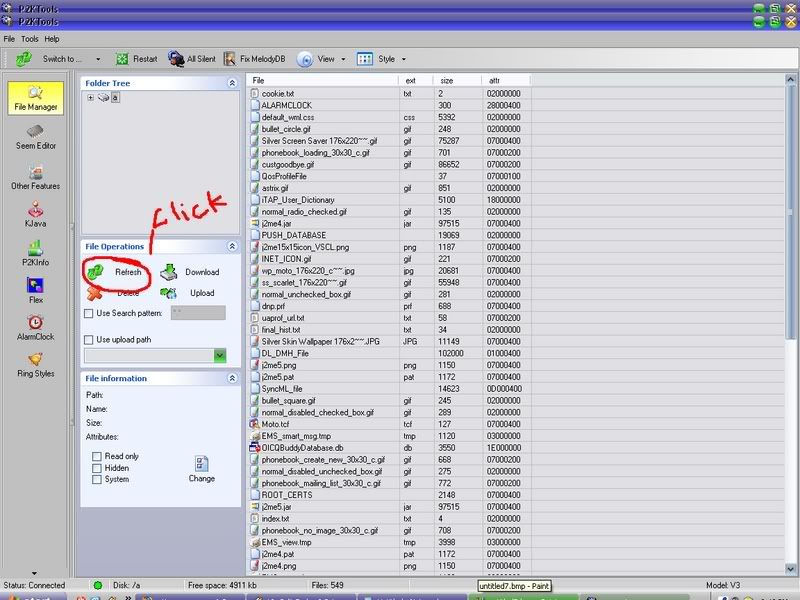
Task: Click the red Delete X icon
Action: coord(95,293)
